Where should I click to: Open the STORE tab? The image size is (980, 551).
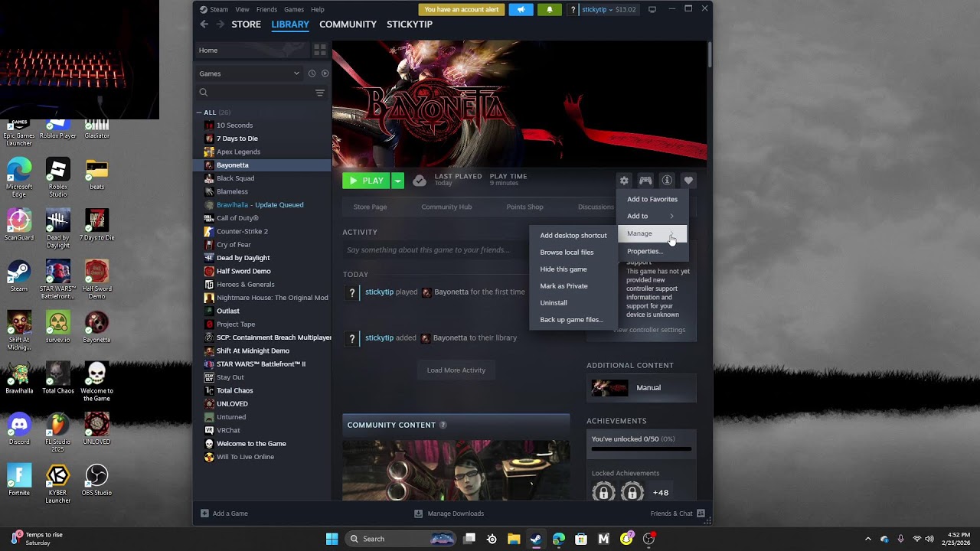click(x=246, y=24)
